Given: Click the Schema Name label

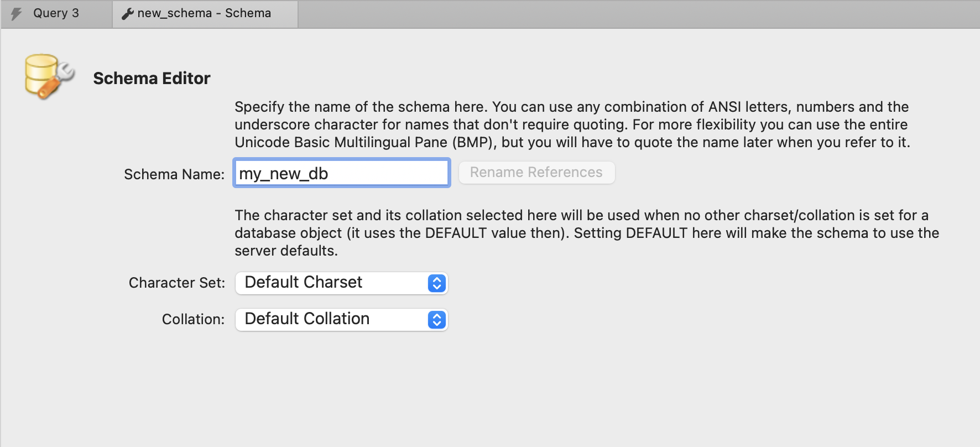Looking at the screenshot, I should coord(174,174).
